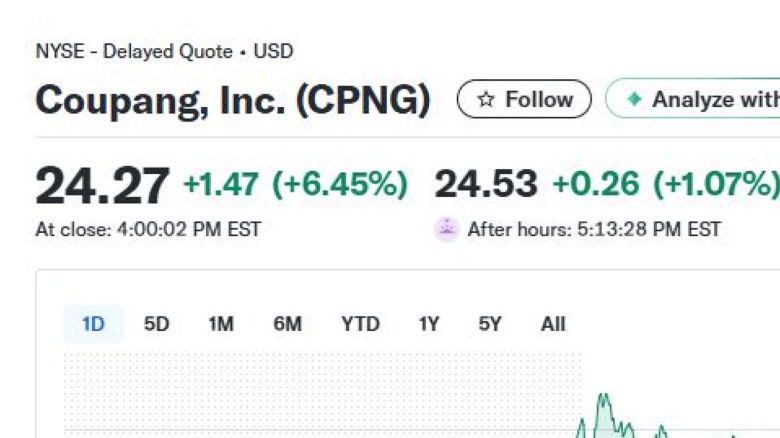
Task: Click the At close 4:00:02 PM timestamp
Action: [x=148, y=229]
